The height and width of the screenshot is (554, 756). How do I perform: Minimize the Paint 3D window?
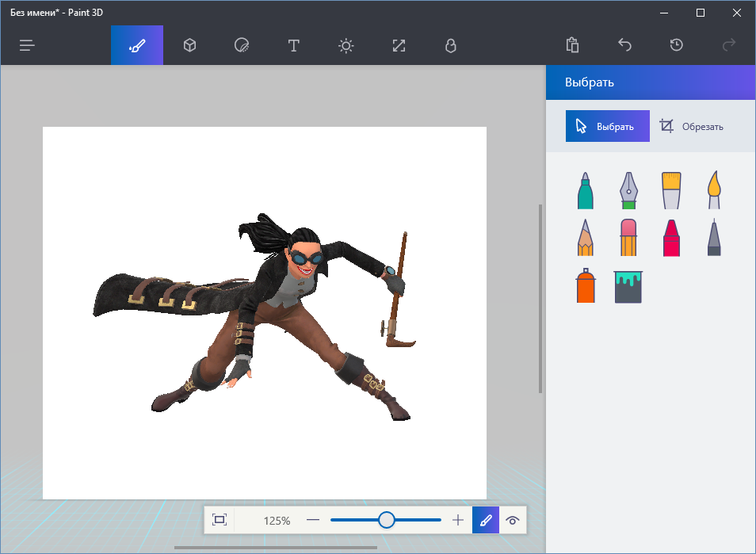[664, 13]
